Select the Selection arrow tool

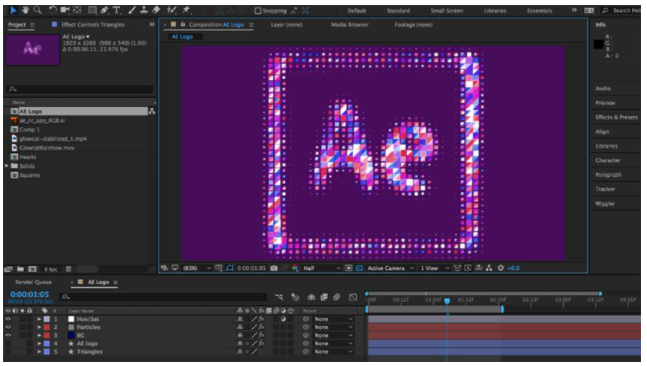tap(13, 10)
